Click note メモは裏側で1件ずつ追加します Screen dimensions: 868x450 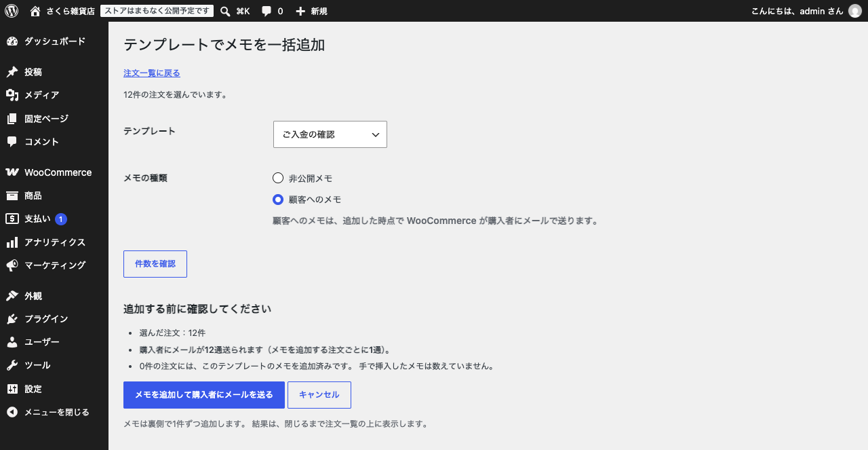pos(275,424)
